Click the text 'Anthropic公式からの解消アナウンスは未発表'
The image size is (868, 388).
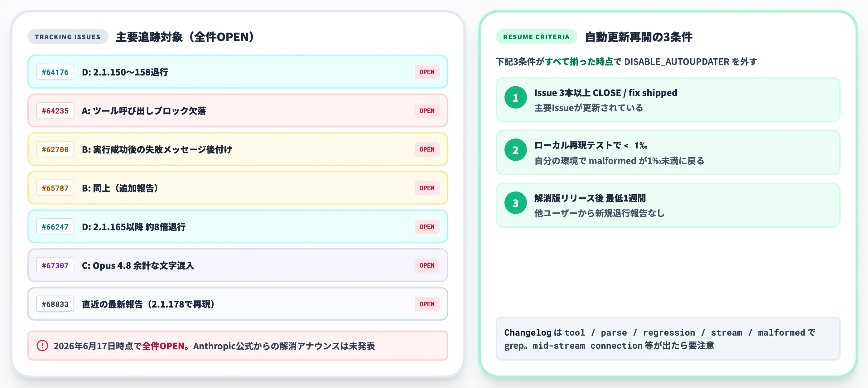(284, 346)
